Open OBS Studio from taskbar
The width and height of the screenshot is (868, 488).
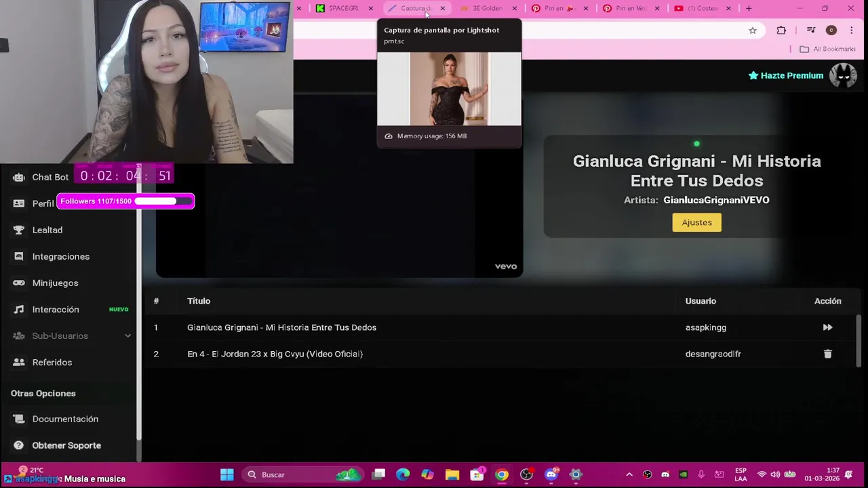(526, 474)
